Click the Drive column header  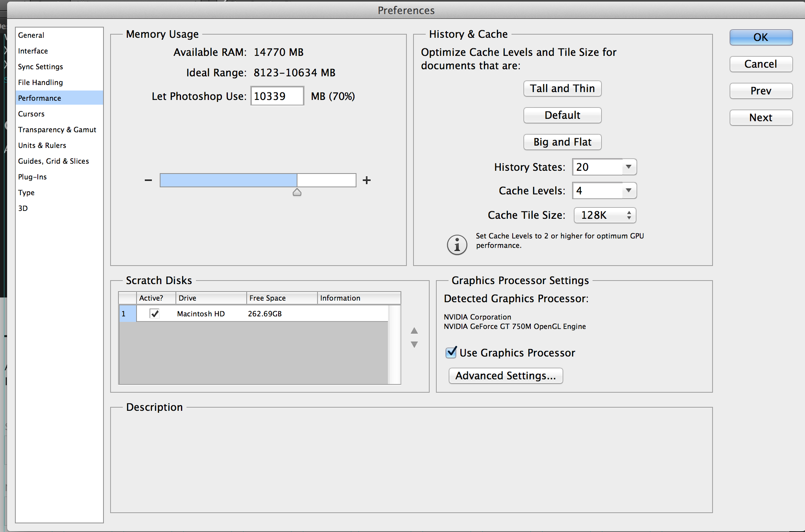(x=211, y=298)
